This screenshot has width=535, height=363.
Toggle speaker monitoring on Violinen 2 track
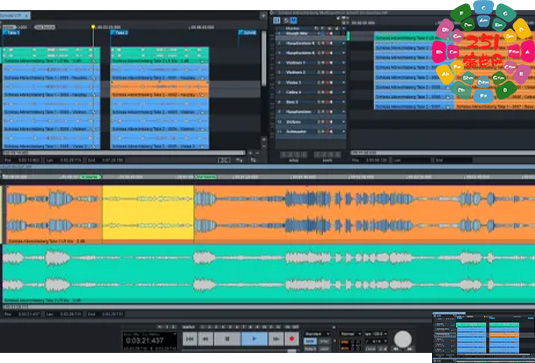pos(331,73)
